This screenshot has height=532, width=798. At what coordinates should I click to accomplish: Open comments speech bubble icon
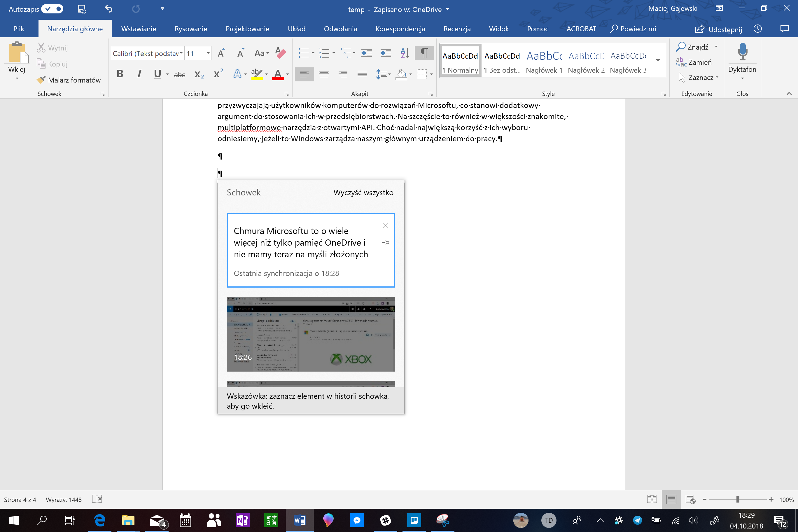(x=784, y=29)
